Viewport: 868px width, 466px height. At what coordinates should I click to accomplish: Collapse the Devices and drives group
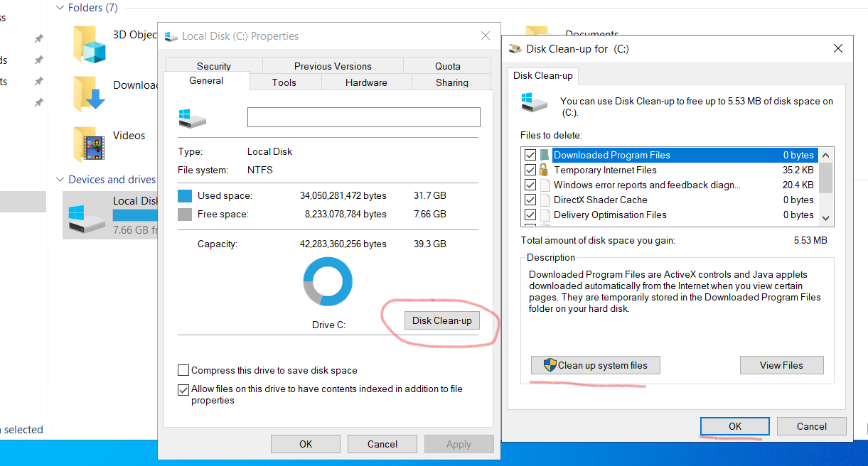point(60,180)
